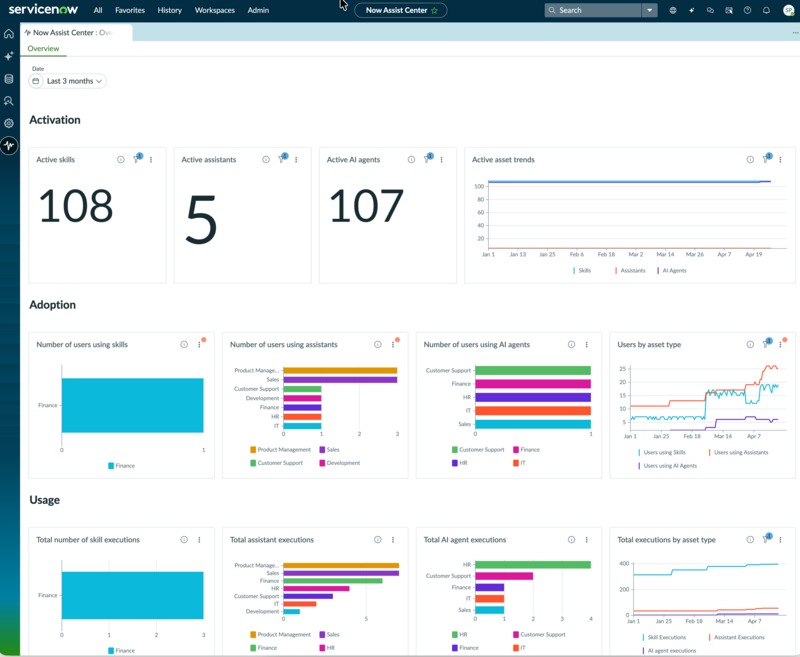Open the Home icon in left sidebar
This screenshot has height=657, width=800.
pyautogui.click(x=9, y=34)
